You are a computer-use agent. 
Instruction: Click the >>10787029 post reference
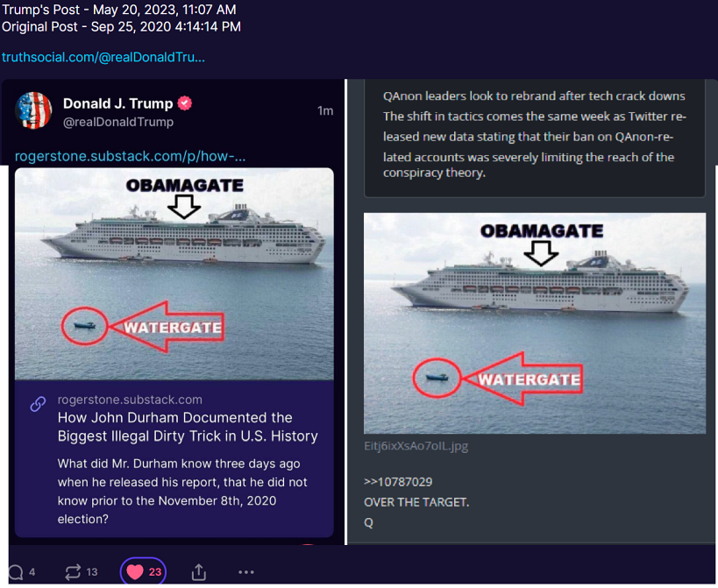[398, 482]
